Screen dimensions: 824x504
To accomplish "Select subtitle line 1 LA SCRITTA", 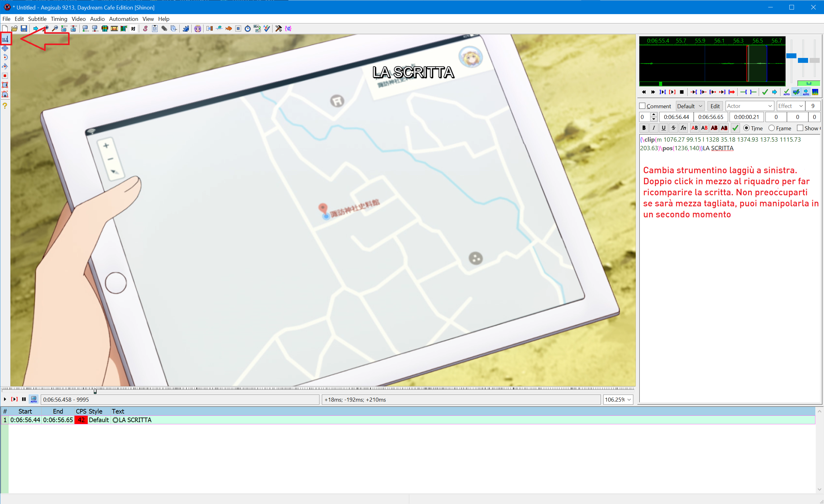I will 135,420.
